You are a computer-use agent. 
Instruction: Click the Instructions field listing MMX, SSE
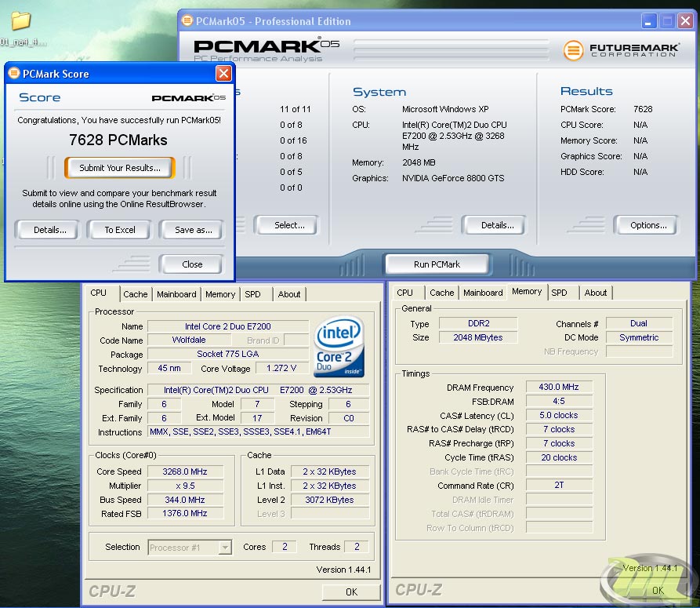point(259,432)
